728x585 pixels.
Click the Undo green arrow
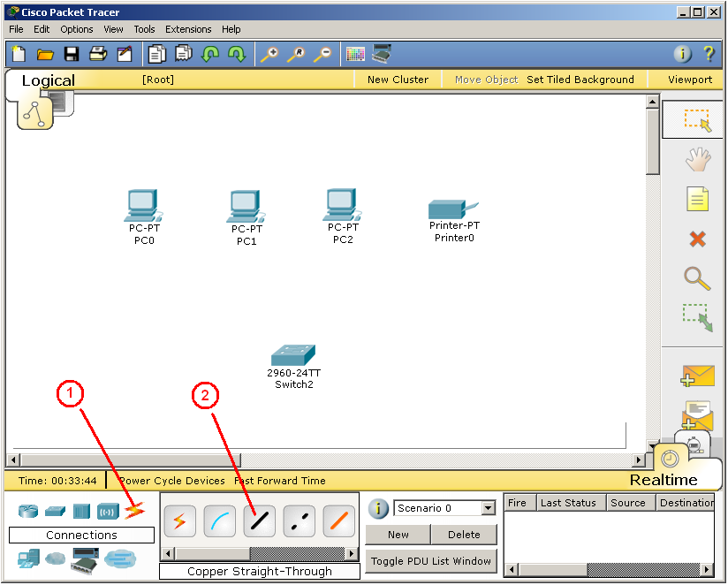[210, 54]
